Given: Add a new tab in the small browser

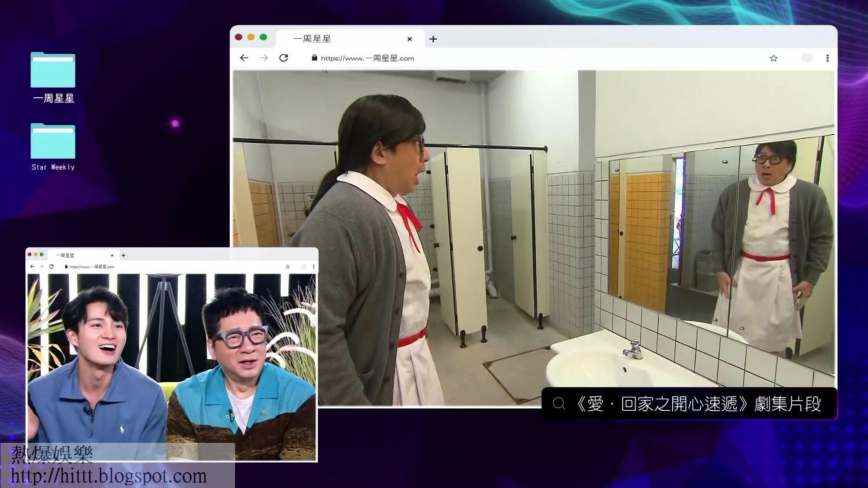Looking at the screenshot, I should click(123, 255).
